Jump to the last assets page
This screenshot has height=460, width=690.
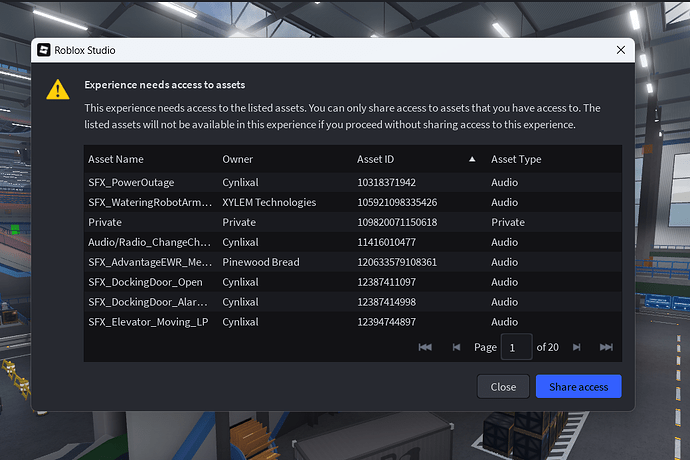tap(606, 347)
